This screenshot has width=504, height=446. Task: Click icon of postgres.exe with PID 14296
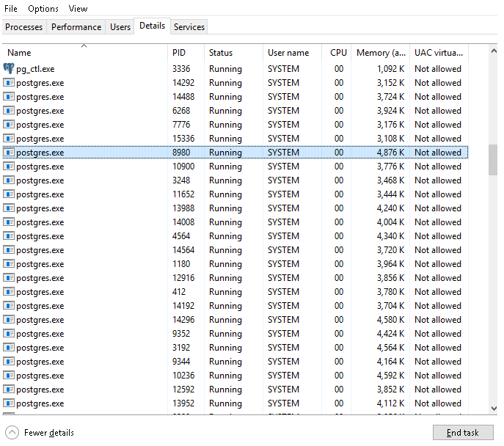coord(9,320)
